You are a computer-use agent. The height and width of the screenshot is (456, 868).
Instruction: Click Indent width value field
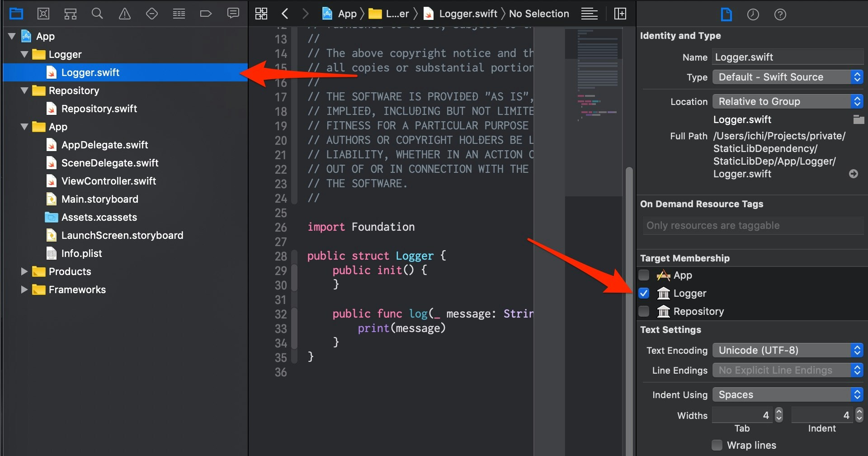coord(823,415)
